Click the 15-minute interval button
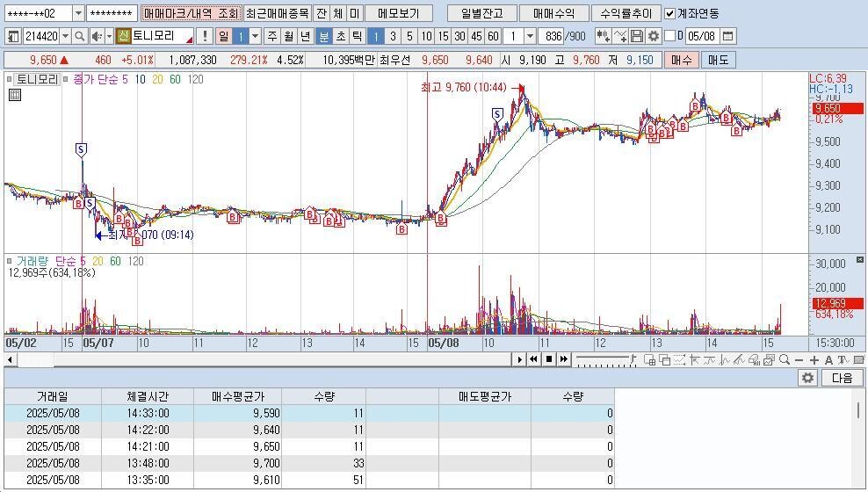This screenshot has width=868, height=492. [443, 37]
